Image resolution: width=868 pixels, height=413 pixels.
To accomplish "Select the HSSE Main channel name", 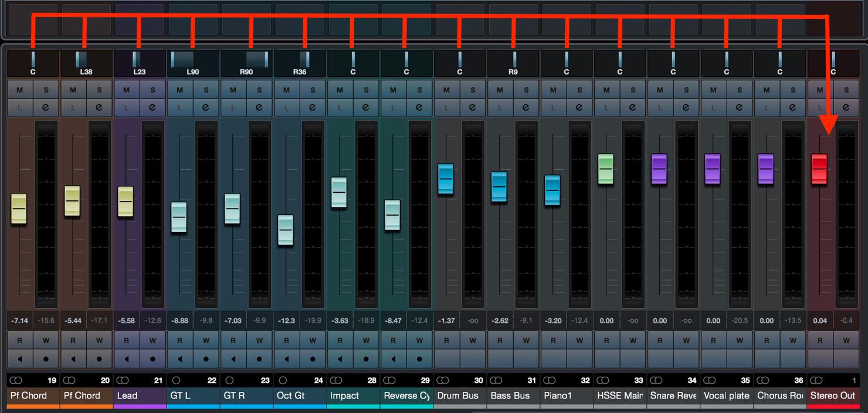I will (620, 396).
